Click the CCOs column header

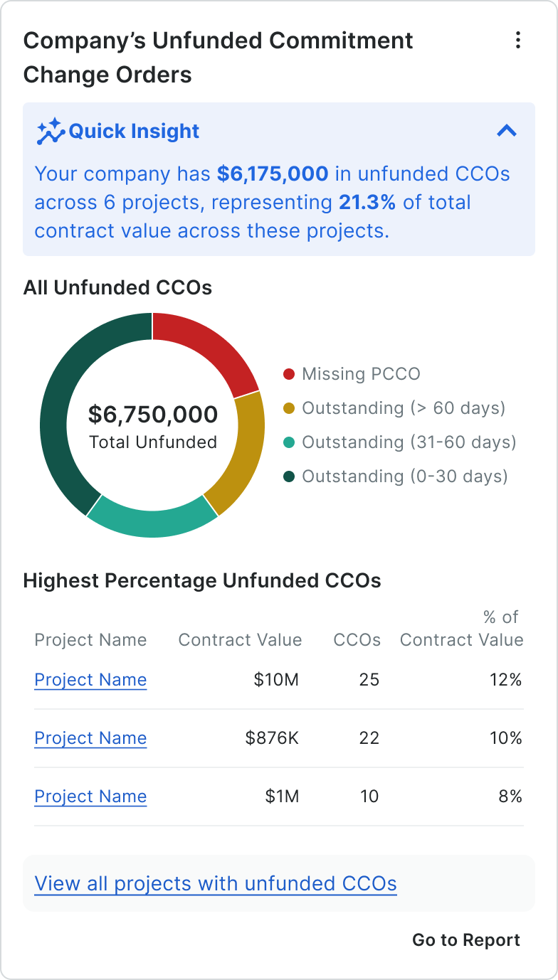click(x=357, y=640)
